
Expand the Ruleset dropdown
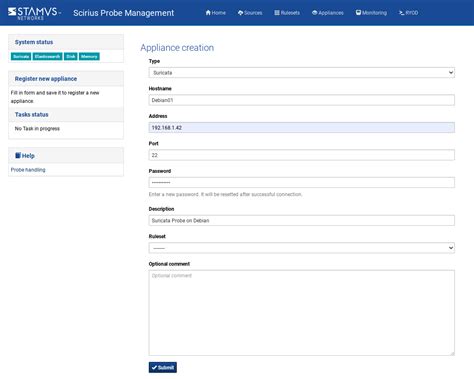[x=302, y=248]
